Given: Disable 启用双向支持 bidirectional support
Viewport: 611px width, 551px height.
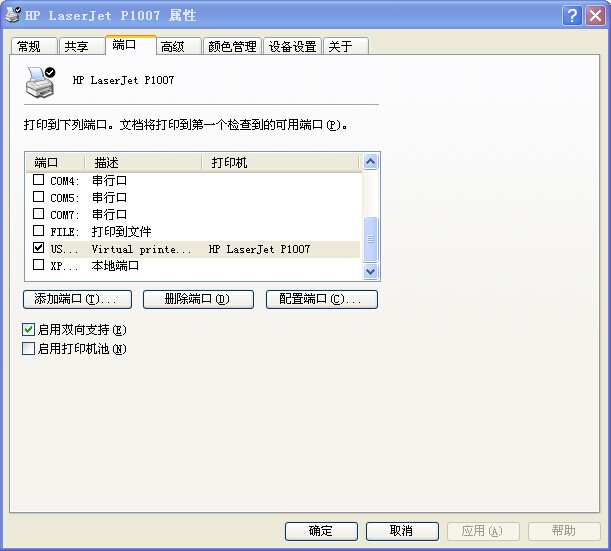Looking at the screenshot, I should coord(28,329).
